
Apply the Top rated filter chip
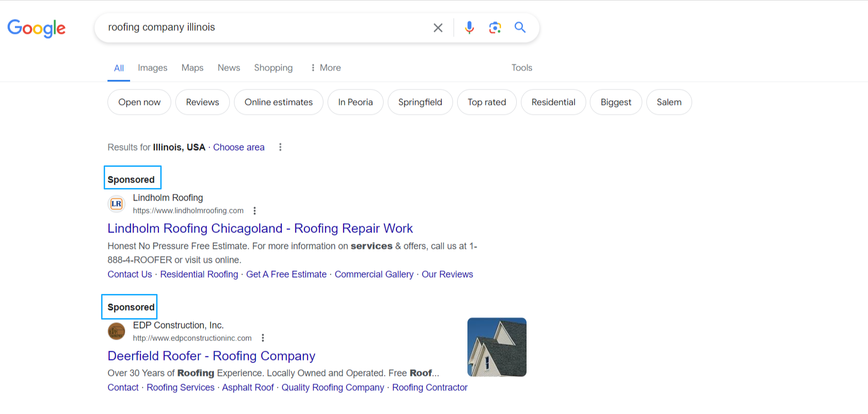pyautogui.click(x=487, y=102)
